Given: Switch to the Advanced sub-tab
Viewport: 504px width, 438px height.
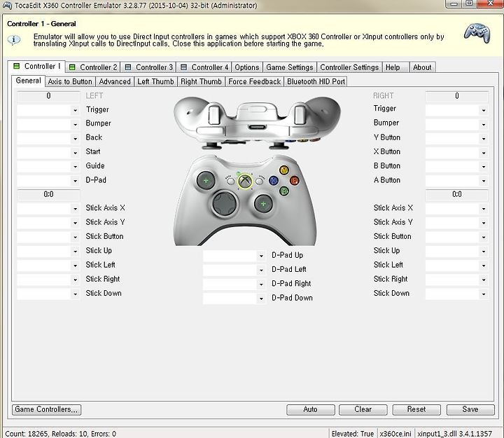Looking at the screenshot, I should 115,82.
